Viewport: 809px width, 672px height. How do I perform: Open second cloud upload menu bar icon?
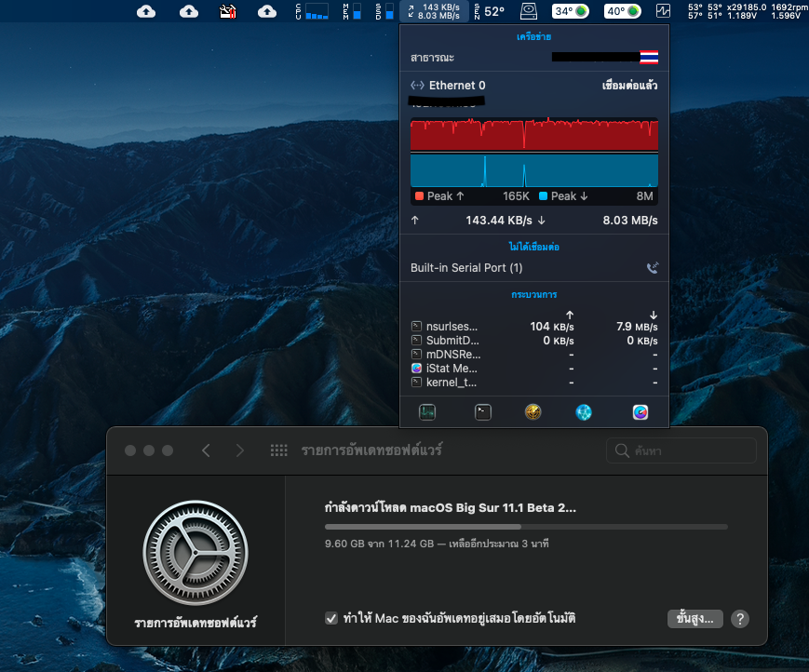(189, 11)
